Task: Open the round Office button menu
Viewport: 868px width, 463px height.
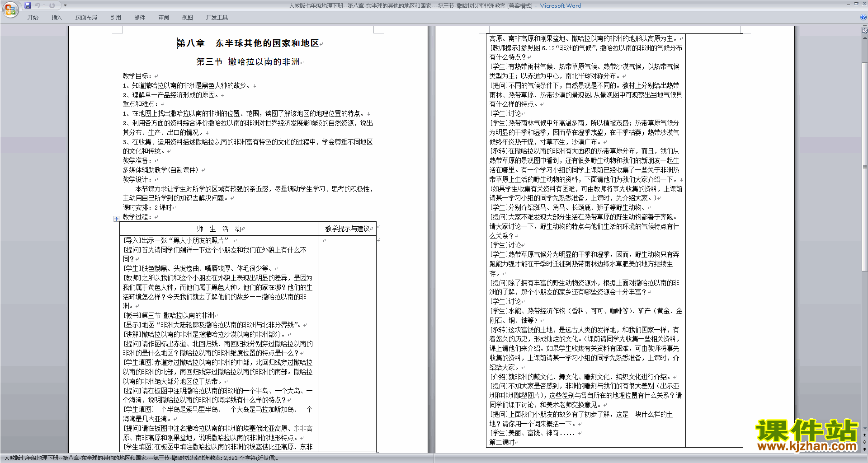Action: [x=10, y=9]
